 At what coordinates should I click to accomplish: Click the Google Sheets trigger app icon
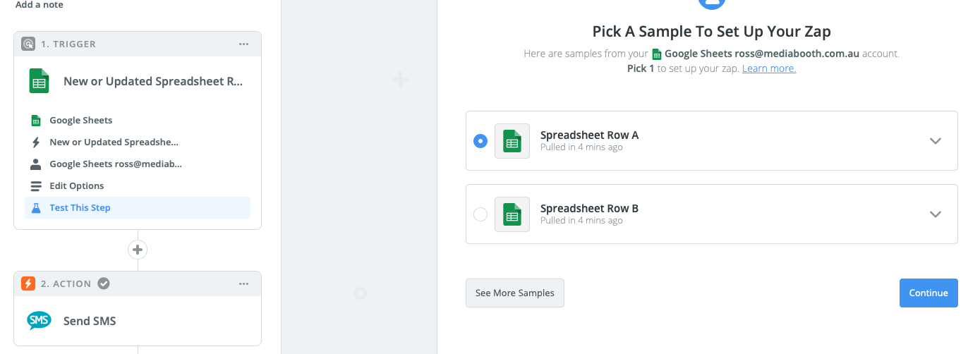click(x=40, y=81)
